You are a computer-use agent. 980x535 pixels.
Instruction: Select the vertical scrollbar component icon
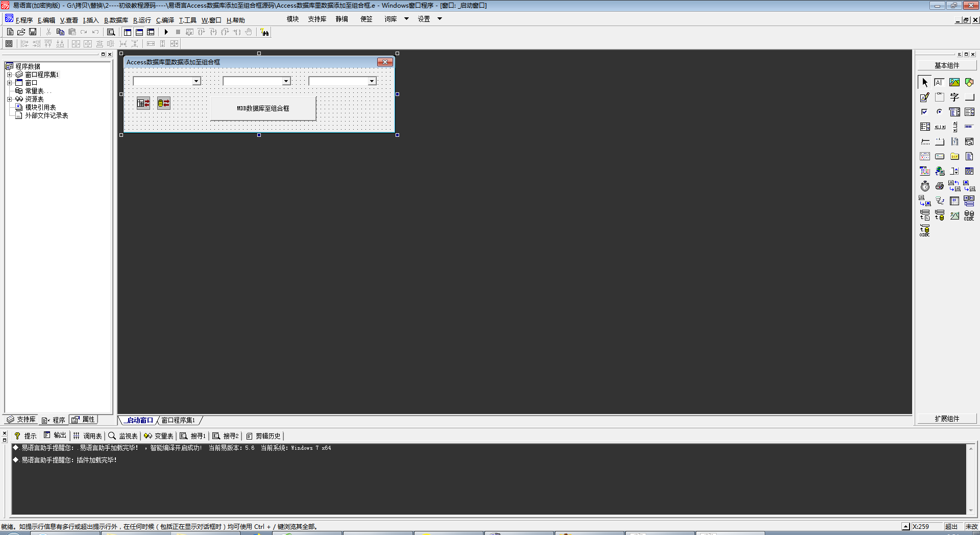pos(954,127)
